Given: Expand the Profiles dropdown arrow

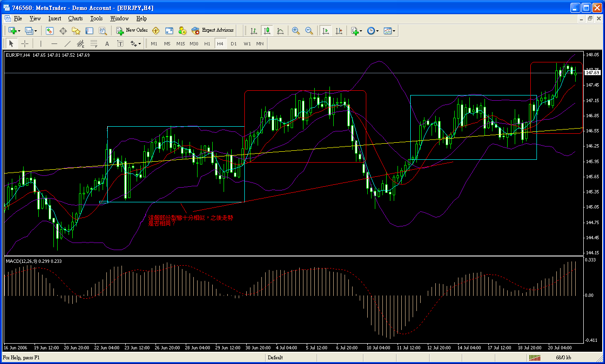Looking at the screenshot, I should pyautogui.click(x=36, y=31).
